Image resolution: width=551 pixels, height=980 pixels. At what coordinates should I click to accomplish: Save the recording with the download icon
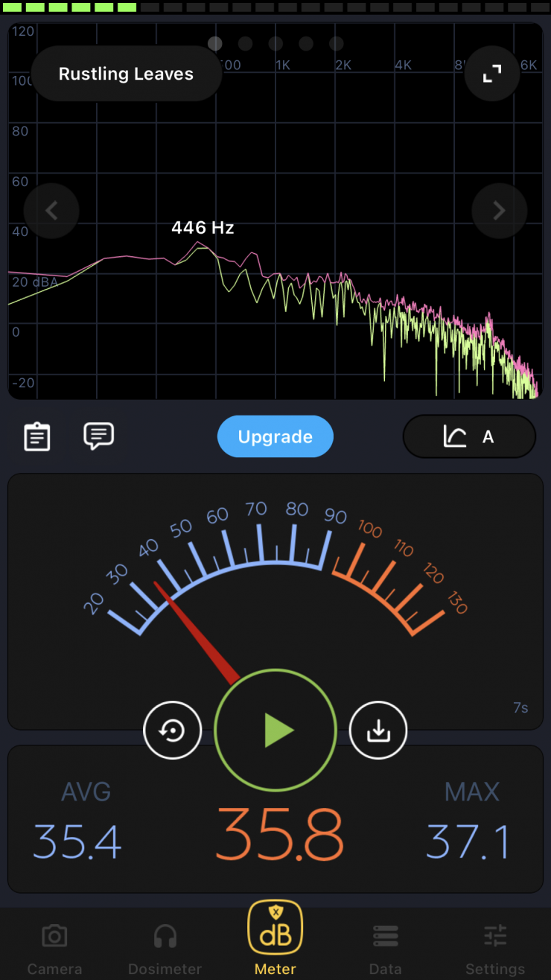point(378,731)
